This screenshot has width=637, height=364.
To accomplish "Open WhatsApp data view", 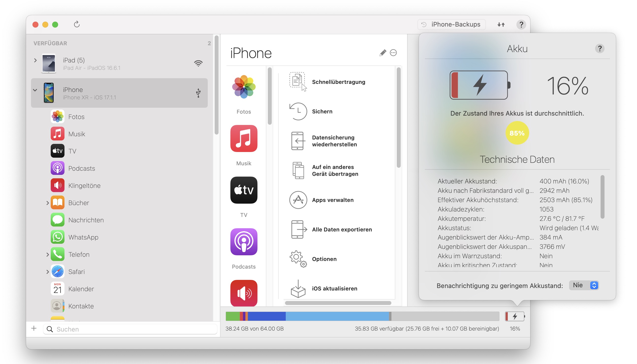I will point(83,237).
